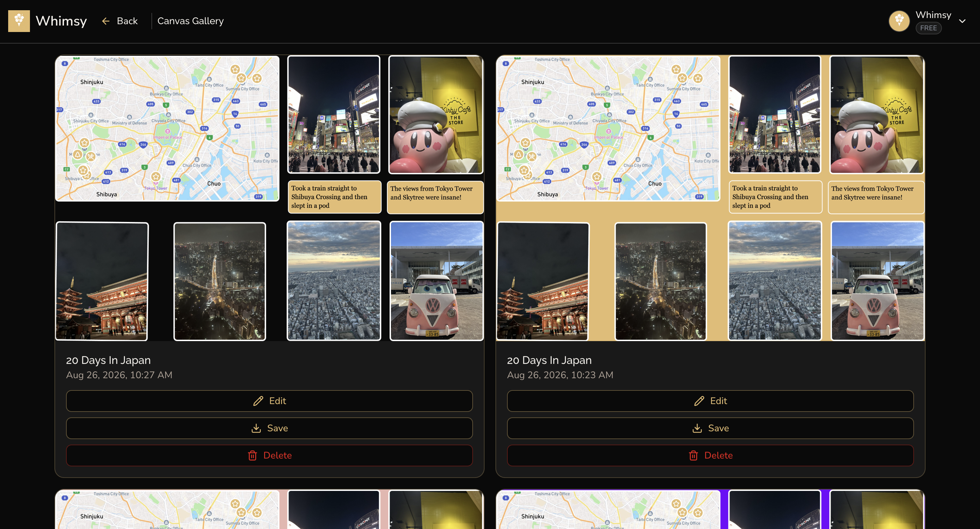Image resolution: width=980 pixels, height=529 pixels.
Task: Delete the canvas dated 10:27 AM
Action: [x=269, y=455]
